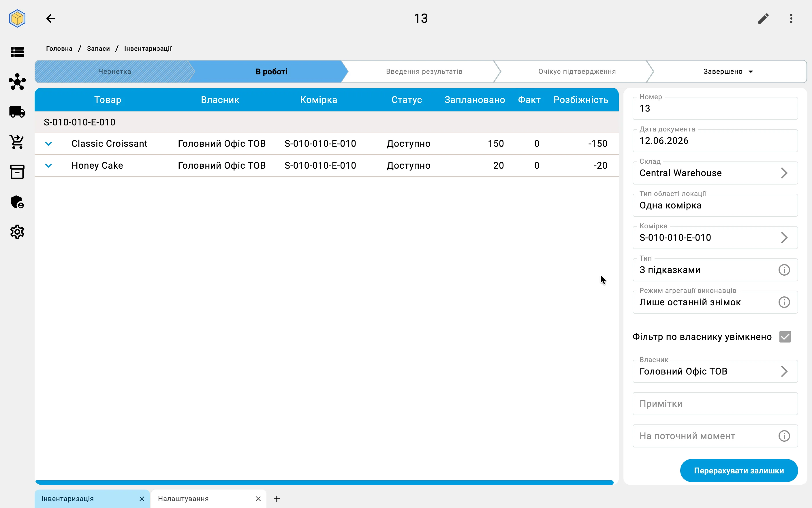Open the shopping cart sidebar icon
This screenshot has height=508, width=812.
17,142
